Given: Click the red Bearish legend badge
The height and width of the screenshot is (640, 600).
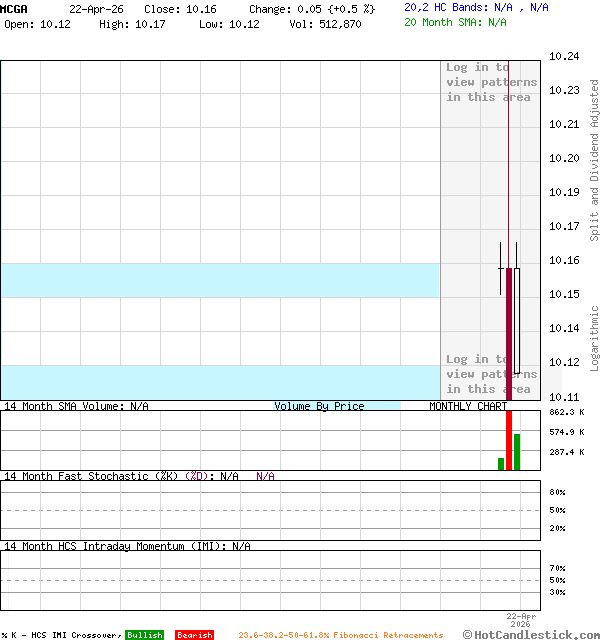Looking at the screenshot, I should click(x=194, y=635).
